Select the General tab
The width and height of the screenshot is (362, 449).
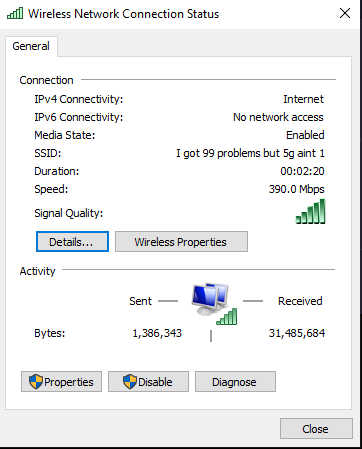(31, 46)
